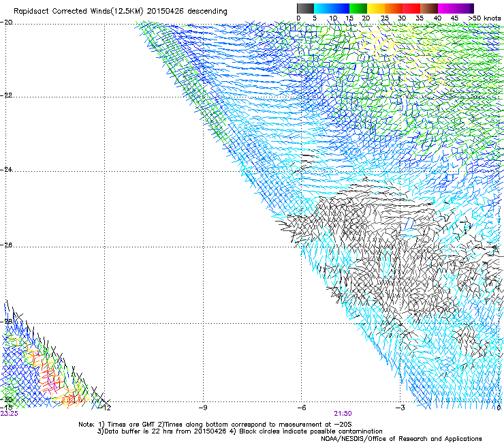Viewport: 504px width, 443px height.
Task: Click the Rapidscat Corrected Winds title text
Action: pyautogui.click(x=121, y=11)
